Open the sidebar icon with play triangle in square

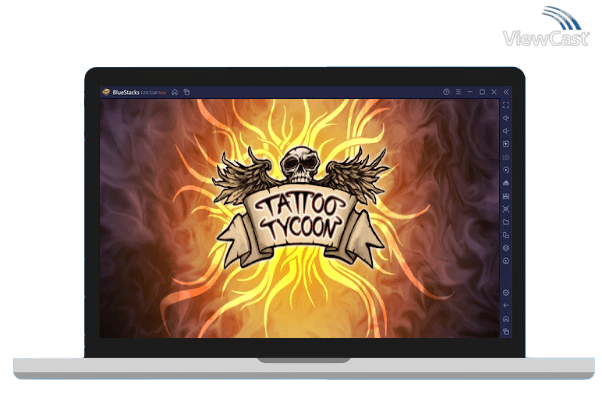tap(506, 144)
